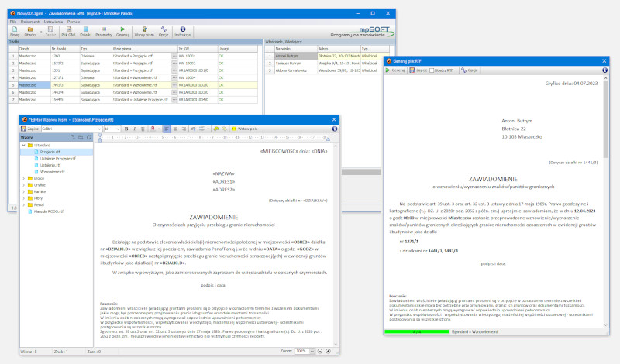Click cell 1260 in Nr działki column
The width and height of the screenshot is (620, 364).
(x=65, y=56)
